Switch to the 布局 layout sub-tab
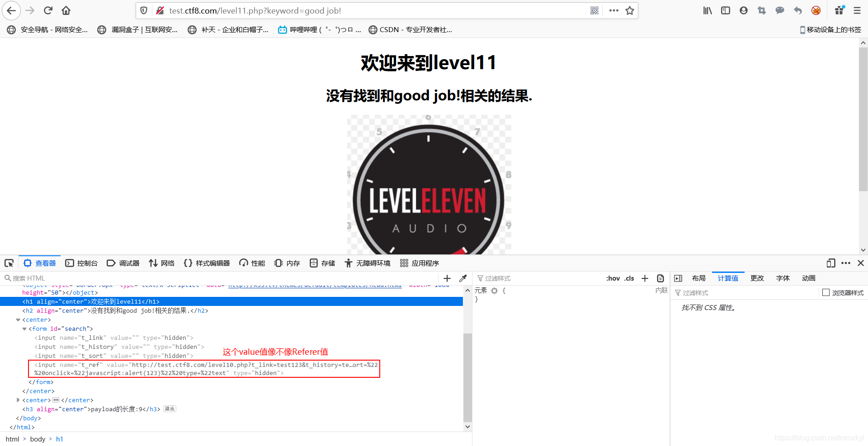868x446 pixels. pos(698,278)
